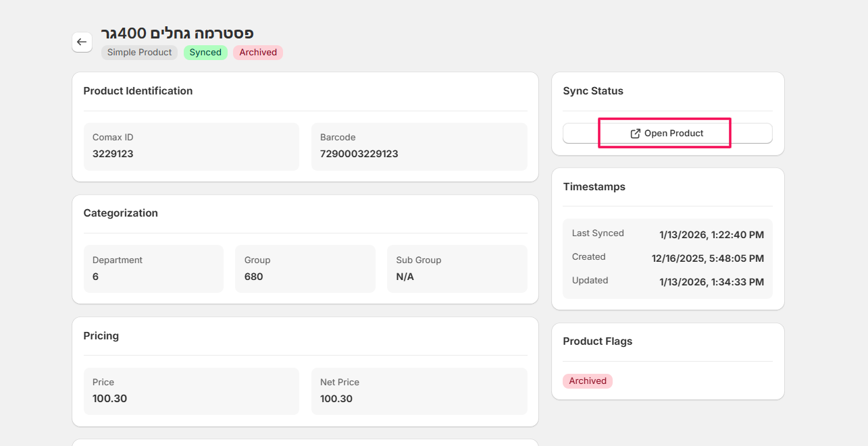Click the back arrow button
The height and width of the screenshot is (446, 868).
click(x=82, y=42)
